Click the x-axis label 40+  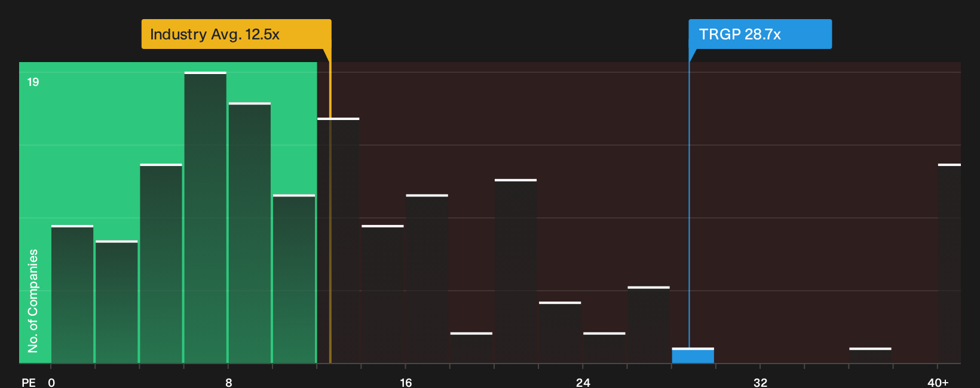coord(938,382)
